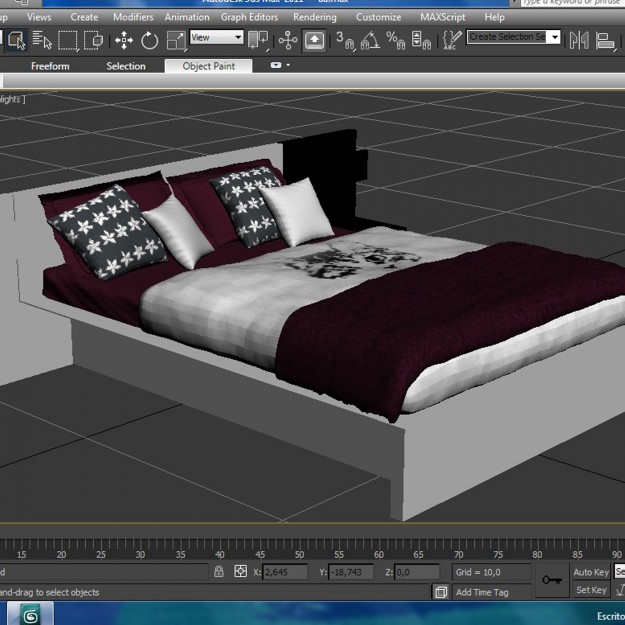Viewport: 625px width, 625px height.
Task: Click the Y coordinate field
Action: [x=351, y=572]
